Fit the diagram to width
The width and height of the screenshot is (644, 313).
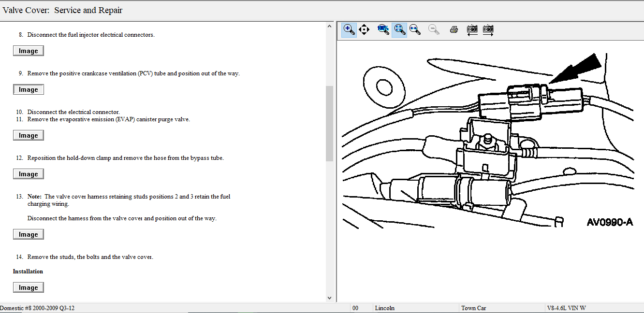coord(415,29)
